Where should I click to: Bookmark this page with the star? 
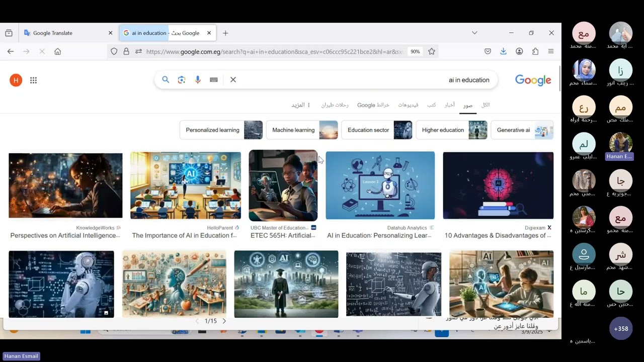(x=432, y=51)
